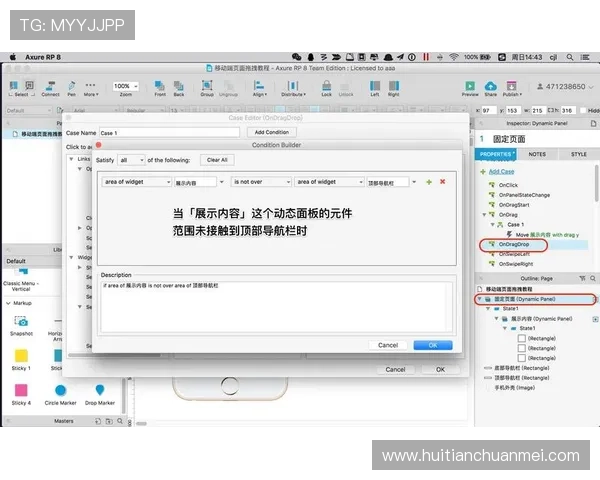Click Cancel in Condition Builder
The image size is (600, 480).
coord(388,345)
